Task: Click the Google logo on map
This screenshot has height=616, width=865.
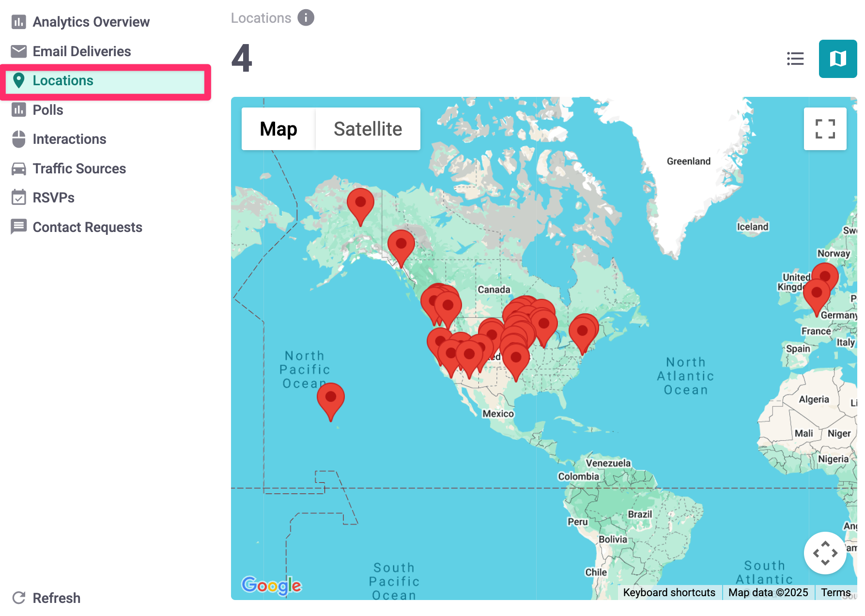Action: pyautogui.click(x=271, y=585)
